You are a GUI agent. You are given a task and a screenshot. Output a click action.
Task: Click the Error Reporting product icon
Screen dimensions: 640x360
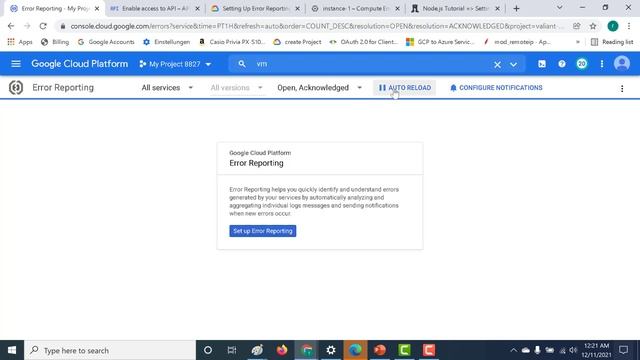(x=16, y=87)
